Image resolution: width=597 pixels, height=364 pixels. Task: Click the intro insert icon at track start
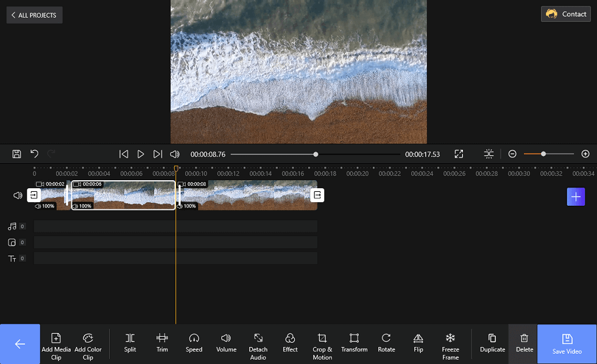pyautogui.click(x=34, y=195)
